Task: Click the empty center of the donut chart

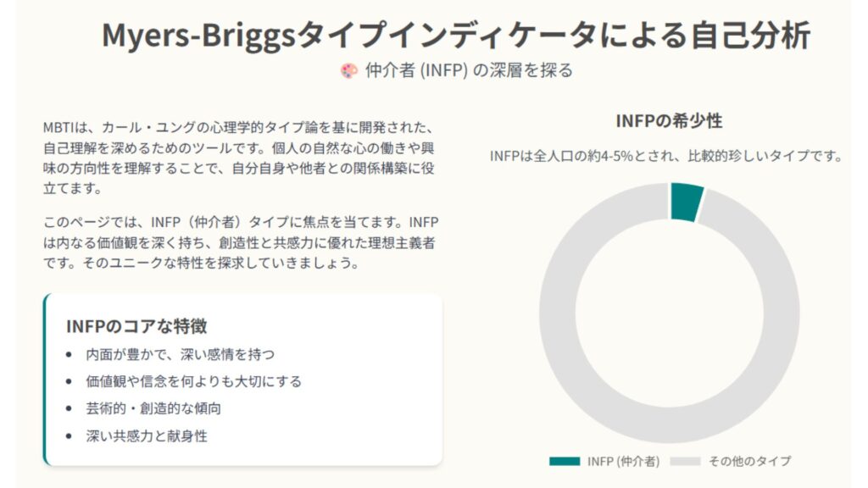Action: click(x=670, y=313)
